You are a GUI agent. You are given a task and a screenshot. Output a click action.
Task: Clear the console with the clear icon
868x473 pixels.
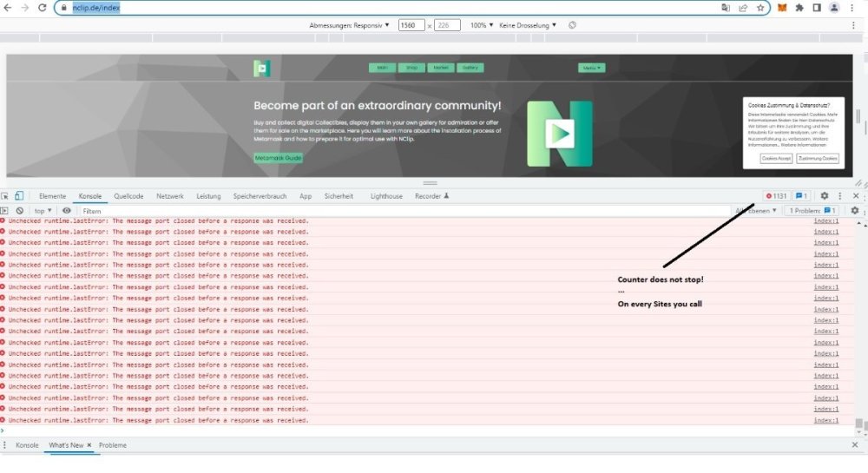[x=20, y=211]
